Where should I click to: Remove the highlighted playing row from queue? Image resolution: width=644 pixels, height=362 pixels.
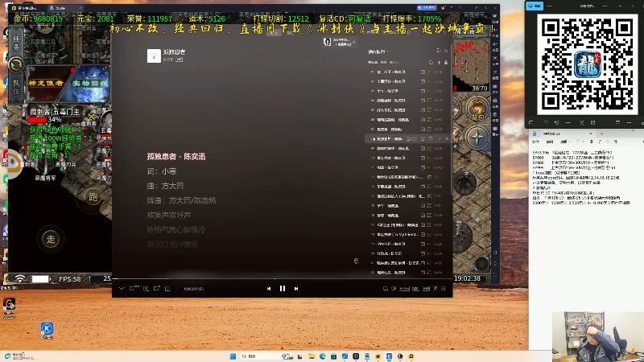447,138
